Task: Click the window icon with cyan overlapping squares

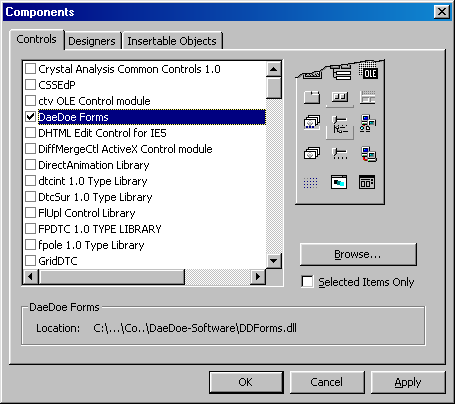Action: [x=339, y=182]
